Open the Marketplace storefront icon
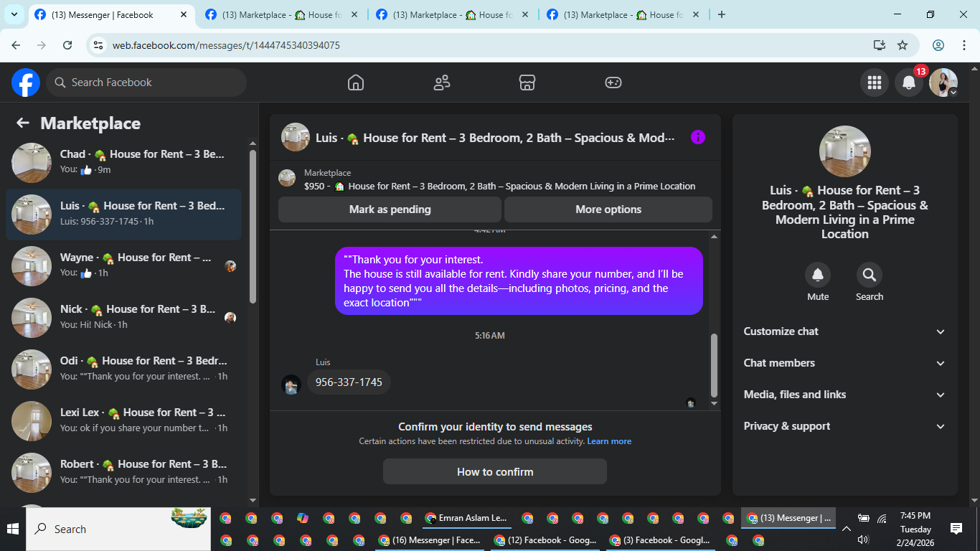Viewport: 980px width, 551px height. (527, 83)
